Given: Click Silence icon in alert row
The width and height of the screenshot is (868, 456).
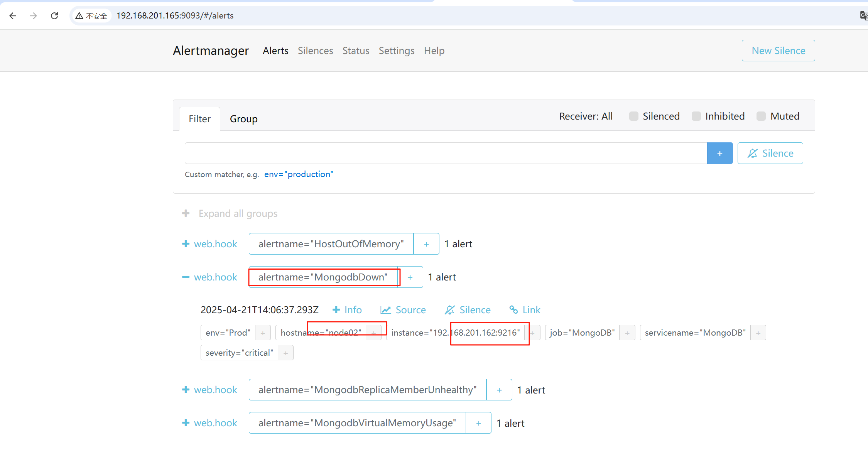Looking at the screenshot, I should coord(449,310).
